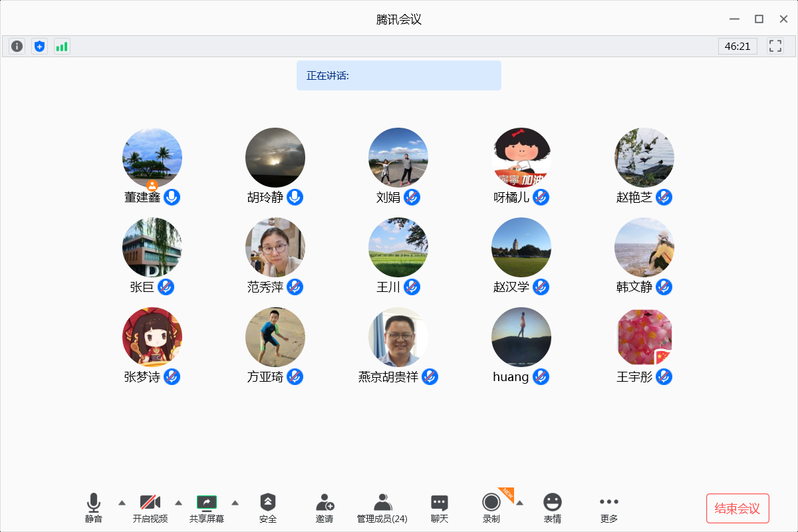Open the More (更多) menu
Image resolution: width=798 pixels, height=532 pixels.
click(608, 508)
